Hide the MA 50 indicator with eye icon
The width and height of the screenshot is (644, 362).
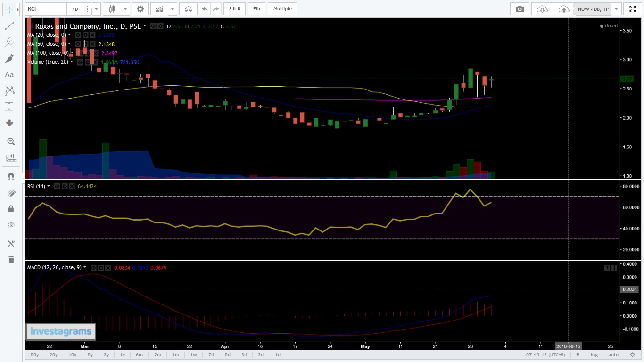[x=78, y=44]
